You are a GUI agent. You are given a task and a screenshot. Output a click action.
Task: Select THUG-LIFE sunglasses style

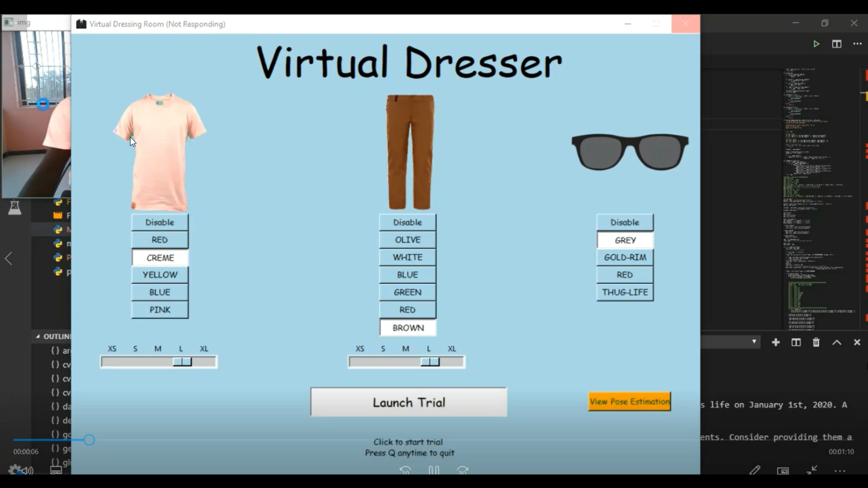pos(625,293)
